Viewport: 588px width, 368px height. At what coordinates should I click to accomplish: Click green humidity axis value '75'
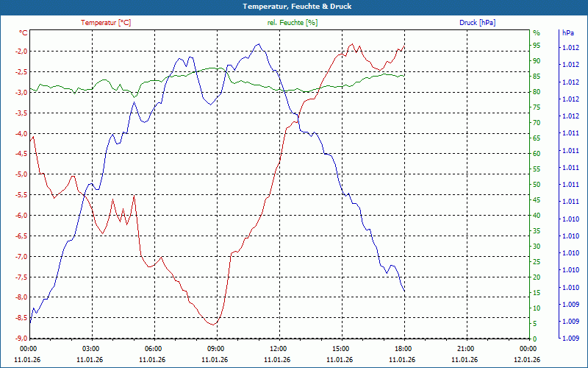(537, 107)
